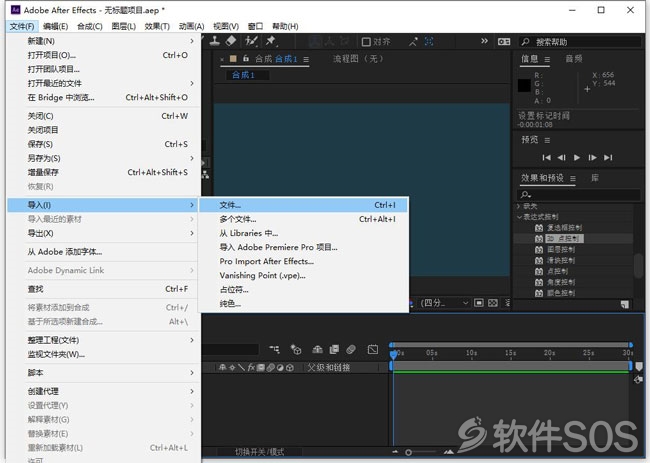The width and height of the screenshot is (650, 463).
Task: Select the 3D 点控制 effect
Action: point(564,239)
